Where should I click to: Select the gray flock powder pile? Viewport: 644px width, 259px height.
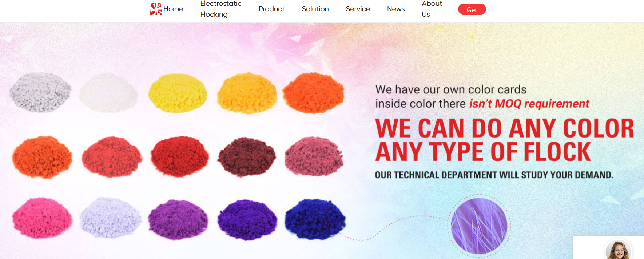40,92
